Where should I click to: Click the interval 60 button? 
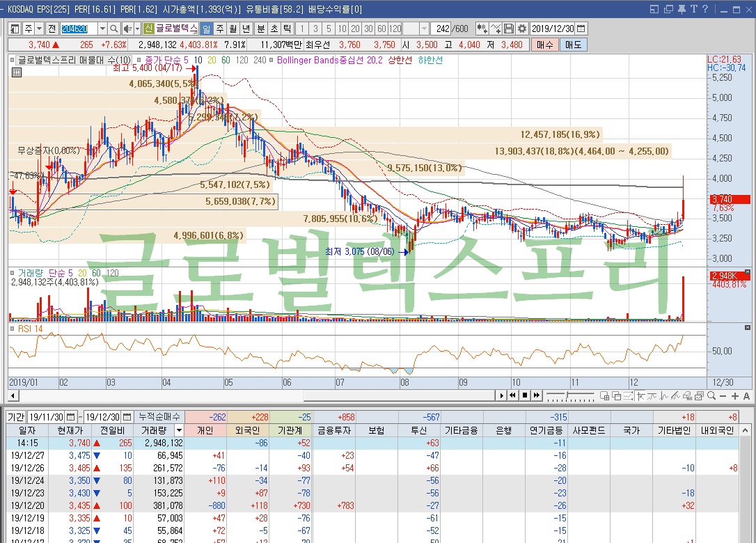[381, 29]
